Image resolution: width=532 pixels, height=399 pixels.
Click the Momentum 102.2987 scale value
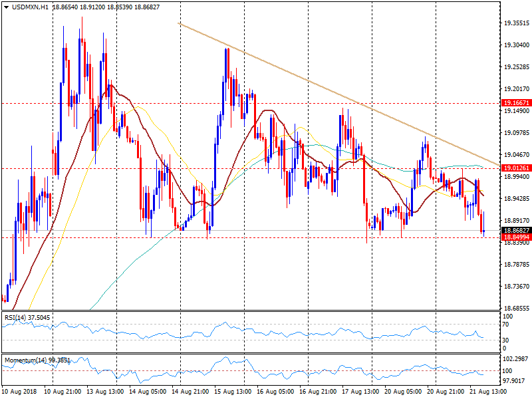(516, 358)
